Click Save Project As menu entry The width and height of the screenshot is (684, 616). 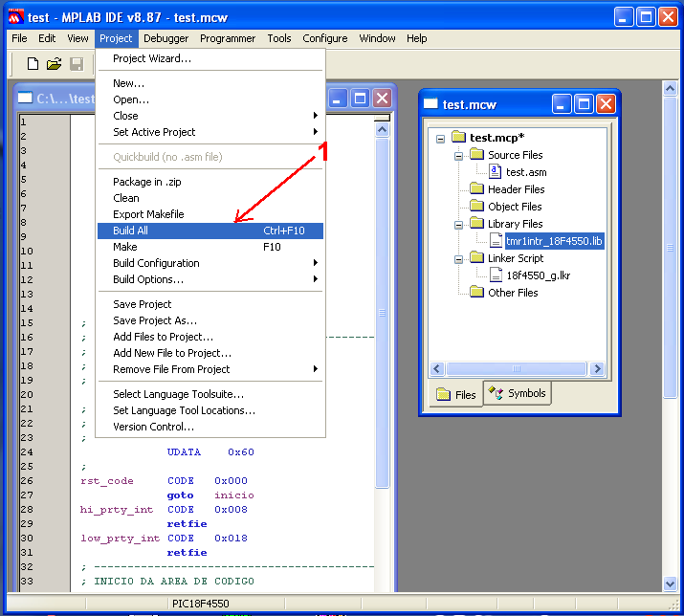(210, 320)
